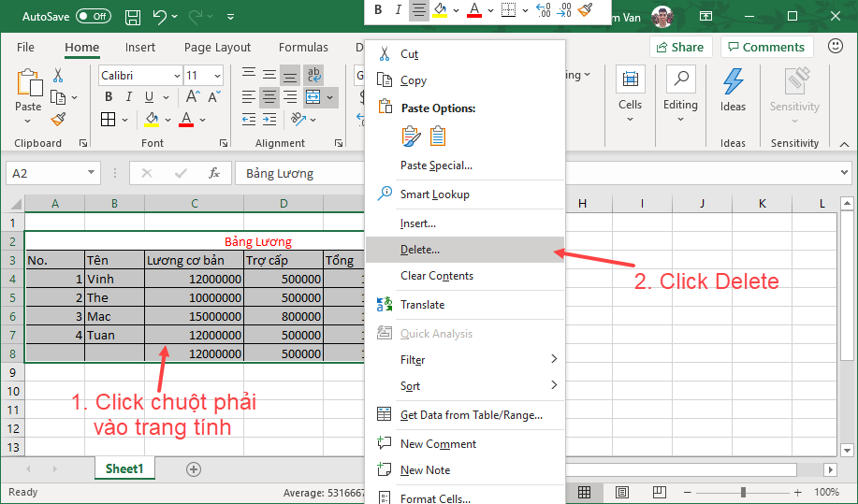Switch to the Insert tab
The image size is (858, 504).
click(140, 47)
